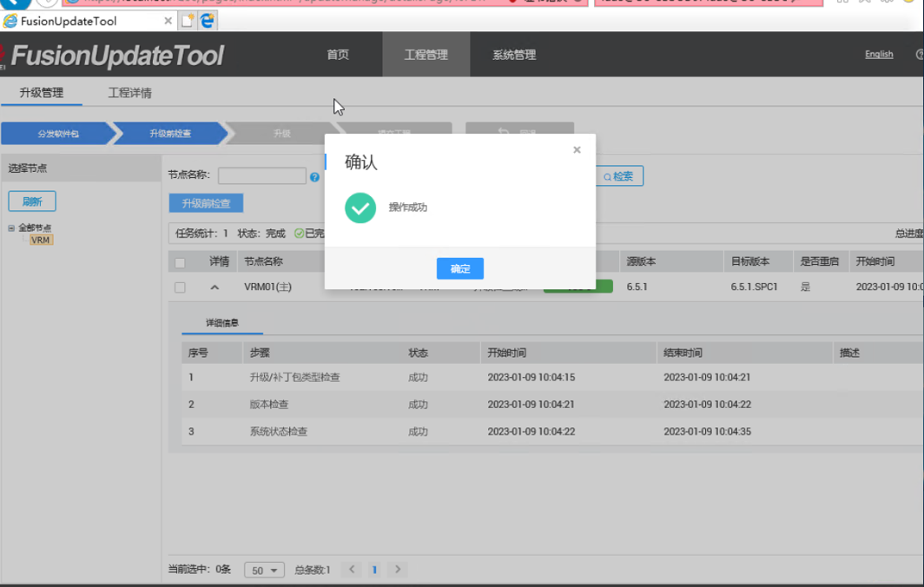Select the 升级管理 tab

(x=42, y=93)
